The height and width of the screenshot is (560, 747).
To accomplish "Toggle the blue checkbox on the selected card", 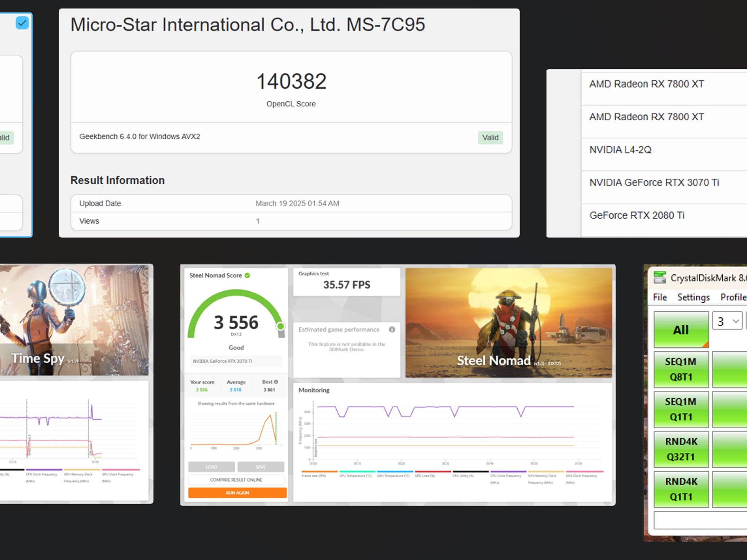I will [x=22, y=23].
